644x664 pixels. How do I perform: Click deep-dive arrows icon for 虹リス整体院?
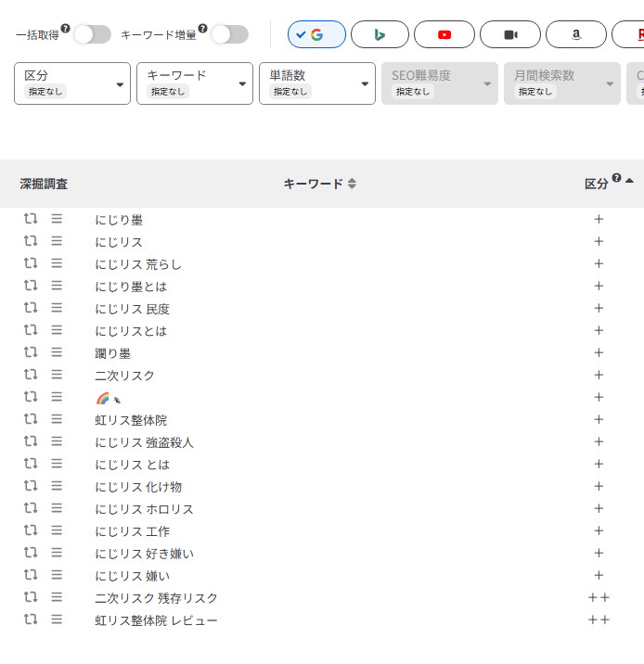click(31, 419)
